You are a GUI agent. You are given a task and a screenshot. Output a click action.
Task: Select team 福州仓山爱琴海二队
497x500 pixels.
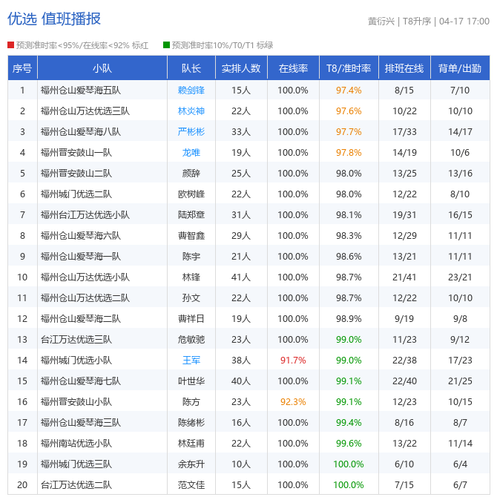(81, 319)
